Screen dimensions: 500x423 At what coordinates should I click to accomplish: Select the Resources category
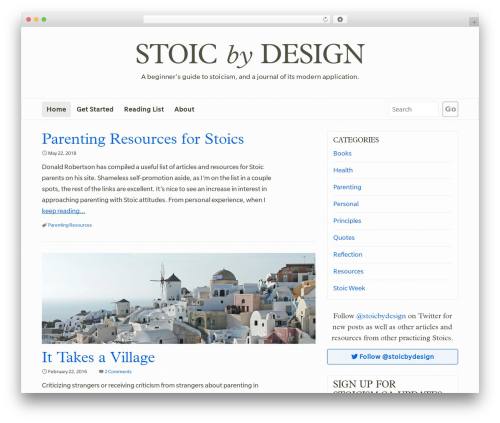click(348, 271)
